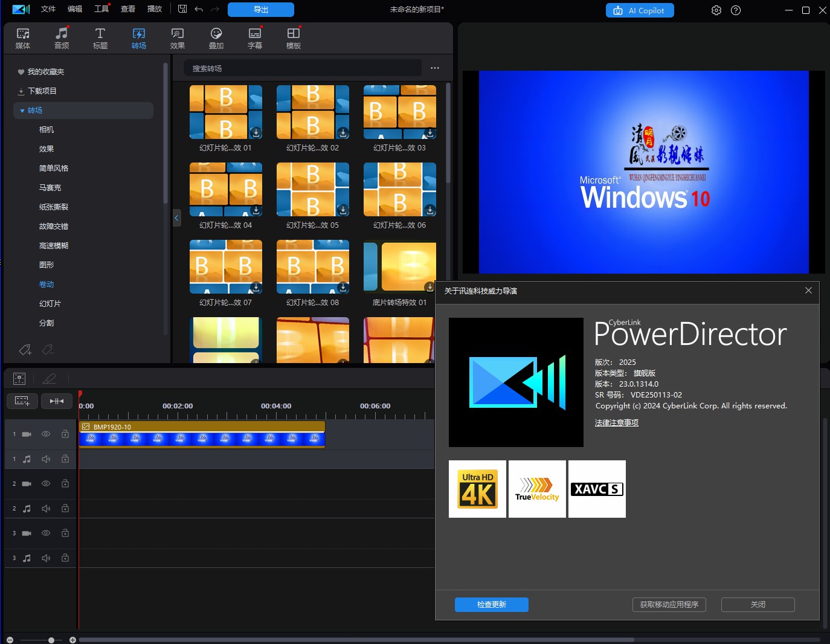Image resolution: width=830 pixels, height=644 pixels.
Task: Select the 转场 transitions tab
Action: (x=139, y=38)
